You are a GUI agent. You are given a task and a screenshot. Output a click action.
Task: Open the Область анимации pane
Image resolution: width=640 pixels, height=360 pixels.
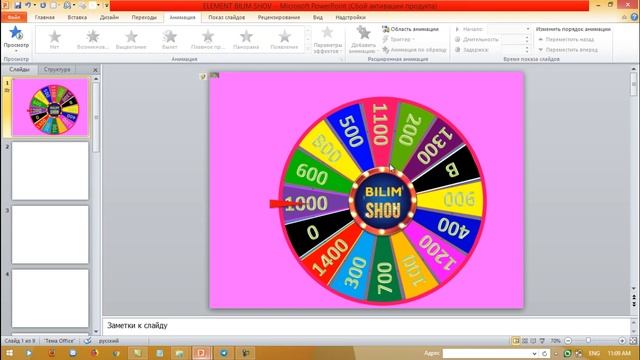click(410, 29)
